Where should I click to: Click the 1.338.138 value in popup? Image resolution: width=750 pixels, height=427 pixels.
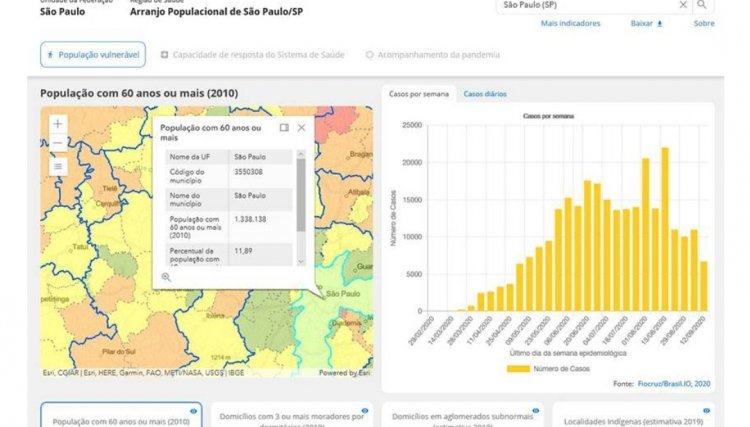(x=250, y=219)
